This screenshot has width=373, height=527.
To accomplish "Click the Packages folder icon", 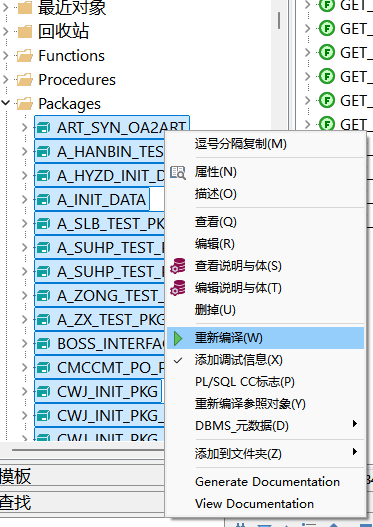I will point(25,104).
